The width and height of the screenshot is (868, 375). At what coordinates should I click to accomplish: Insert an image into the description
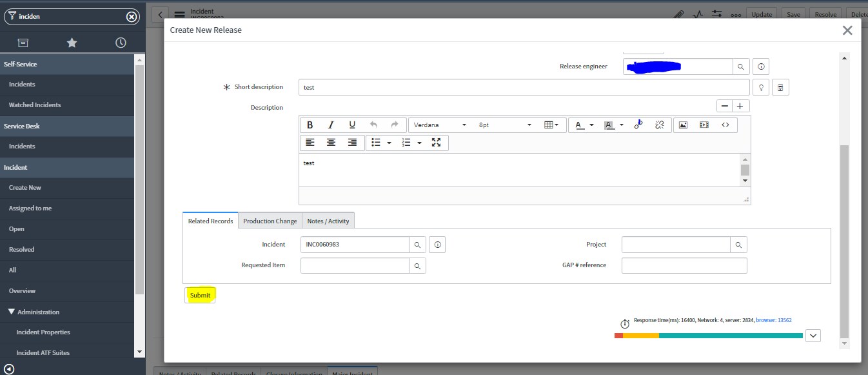click(682, 125)
